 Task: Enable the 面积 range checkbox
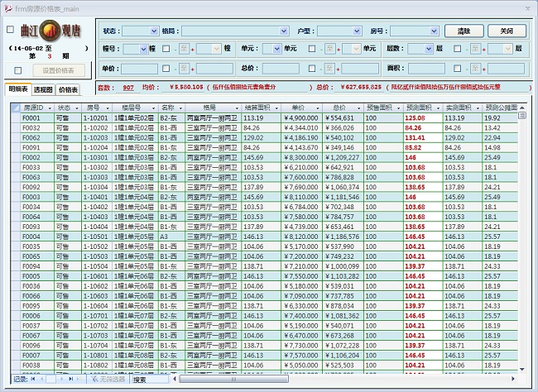pos(458,69)
